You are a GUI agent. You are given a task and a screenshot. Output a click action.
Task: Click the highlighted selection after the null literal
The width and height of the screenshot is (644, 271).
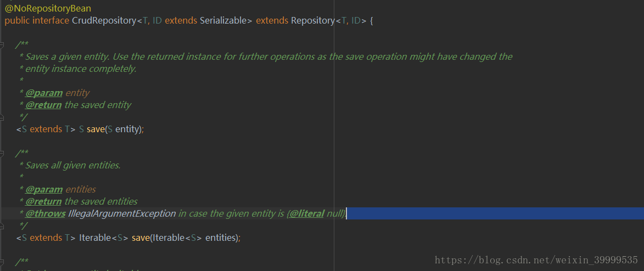(x=495, y=213)
